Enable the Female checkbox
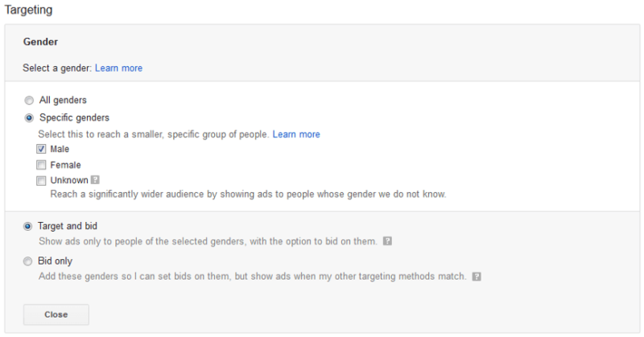Viewport: 644px width, 337px height. point(41,165)
